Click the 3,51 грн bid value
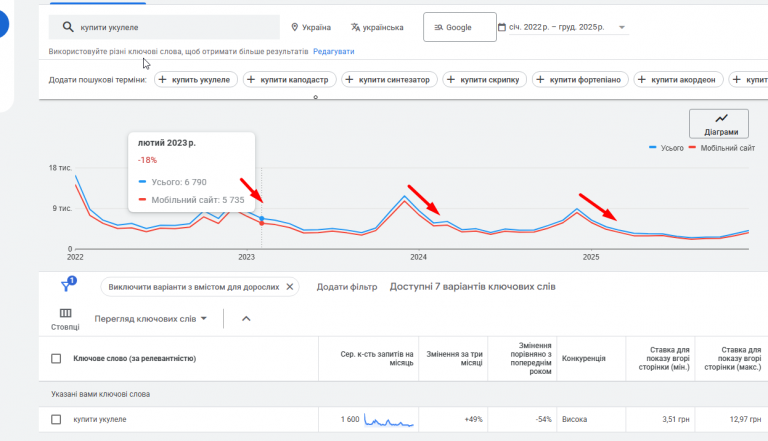 (676, 419)
